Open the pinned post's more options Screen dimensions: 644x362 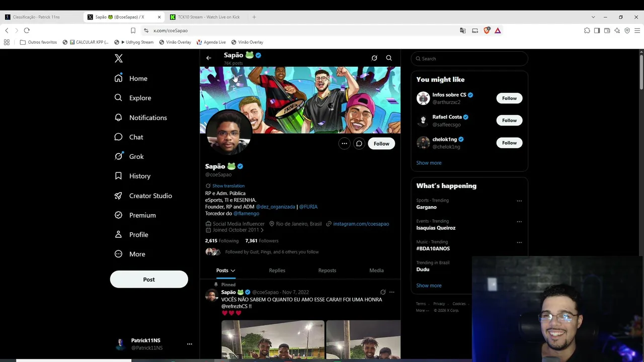point(392,292)
